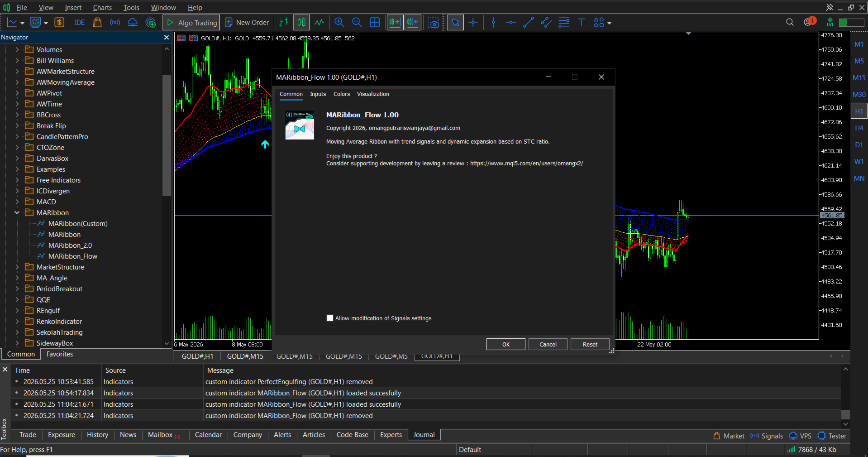
Task: Switch to MN timeframe
Action: click(859, 178)
